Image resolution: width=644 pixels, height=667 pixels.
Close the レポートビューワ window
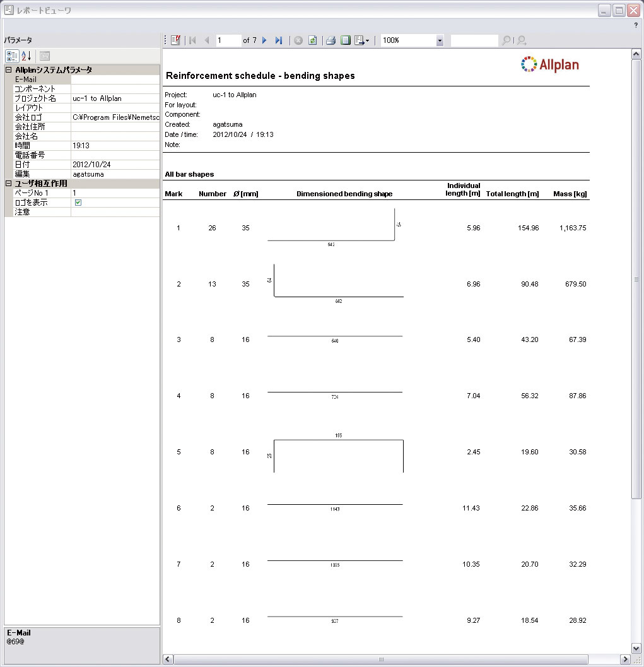[x=633, y=10]
